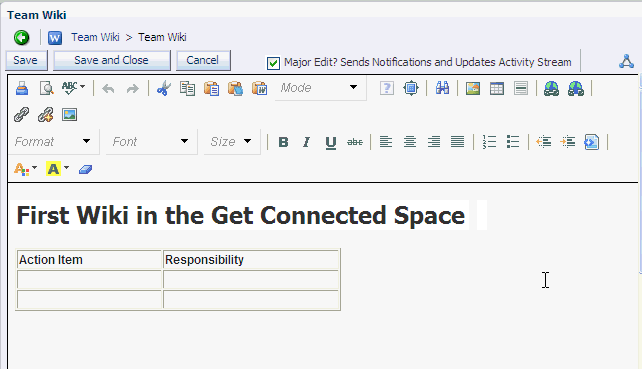Click the embed image icon beside unlink
Viewport: 642px width, 369px height.
coord(69,115)
